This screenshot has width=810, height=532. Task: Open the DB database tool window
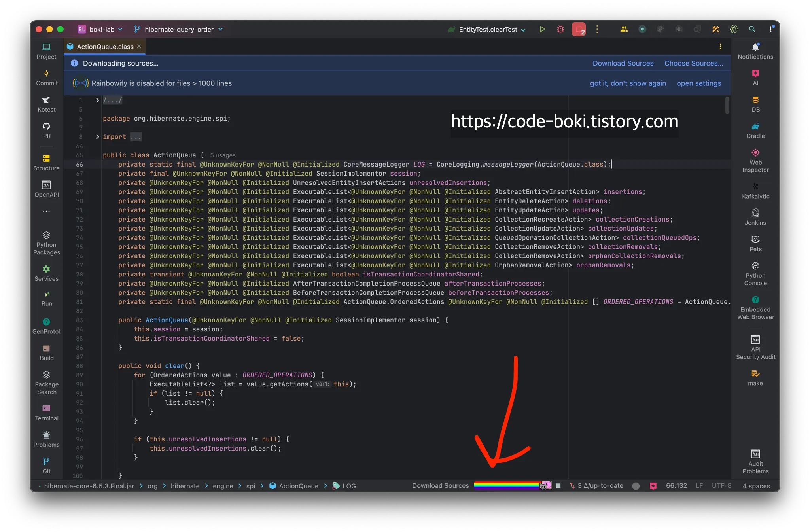[x=755, y=104]
